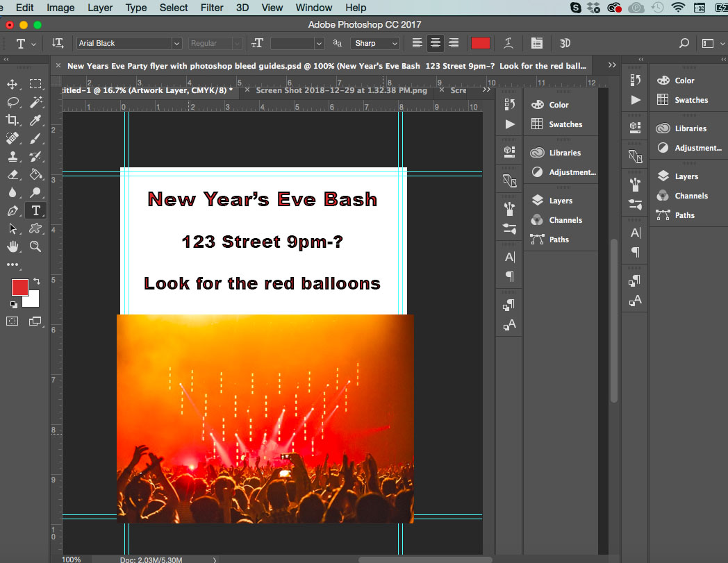
Task: Select the Crop tool
Action: pyautogui.click(x=14, y=120)
